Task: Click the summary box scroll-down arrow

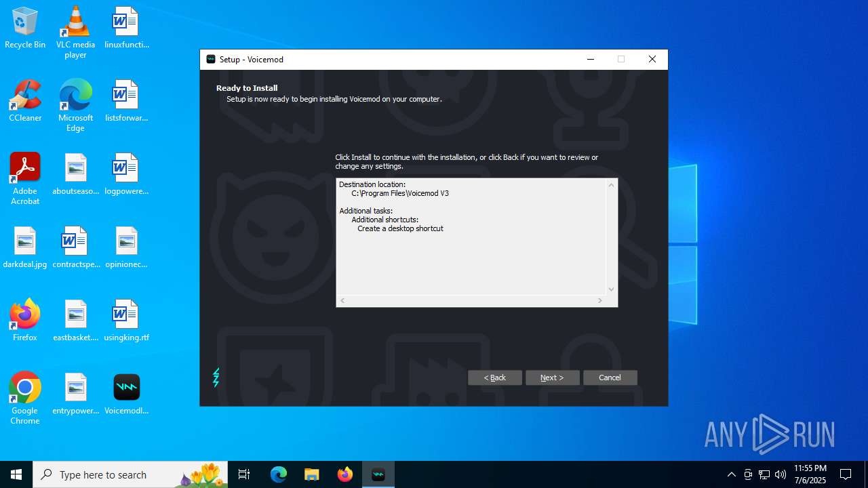Action: tap(611, 289)
